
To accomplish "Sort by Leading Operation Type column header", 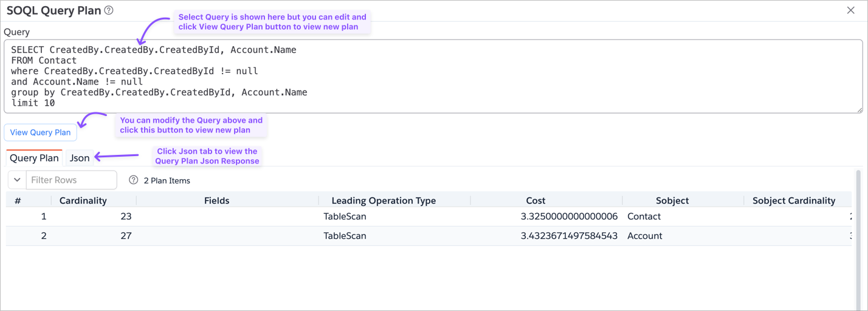I will 384,200.
